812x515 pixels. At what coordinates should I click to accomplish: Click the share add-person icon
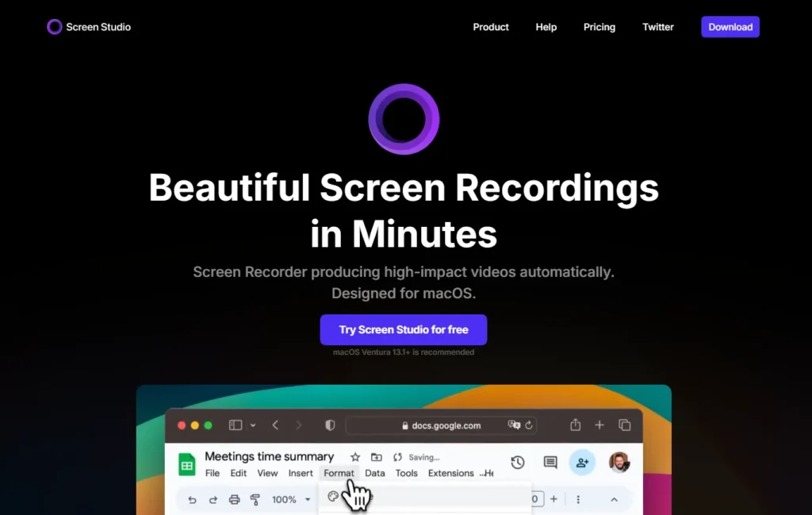click(x=582, y=462)
